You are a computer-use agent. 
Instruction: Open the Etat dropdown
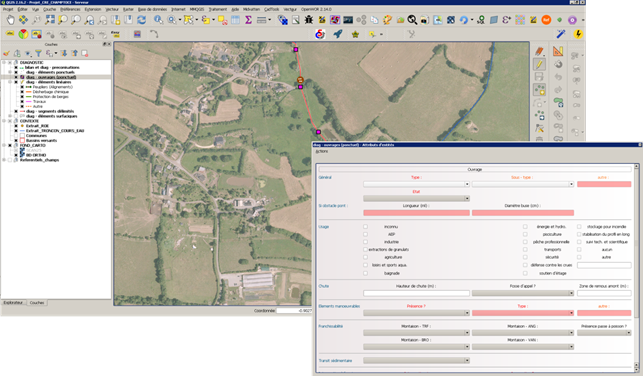[416, 198]
